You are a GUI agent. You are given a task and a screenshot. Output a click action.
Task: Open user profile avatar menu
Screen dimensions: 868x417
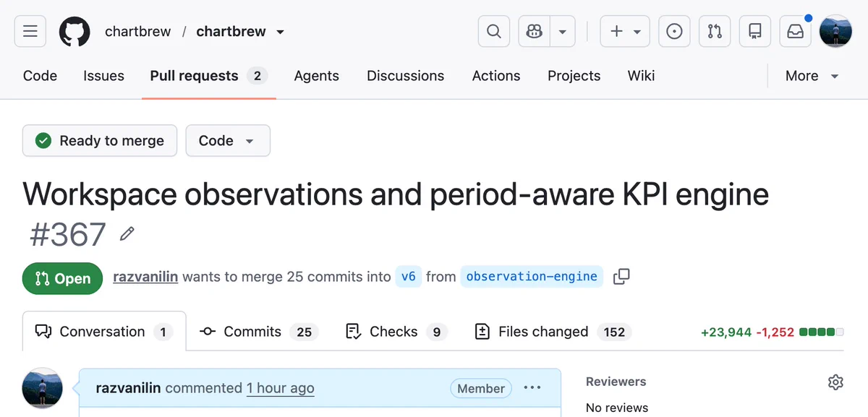[x=835, y=32]
